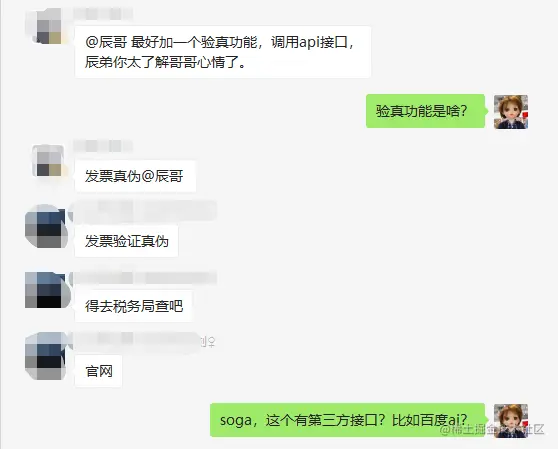Open blurred avatar beside 发票真伪@辰哥 message
This screenshot has width=558, height=449.
[x=49, y=161]
